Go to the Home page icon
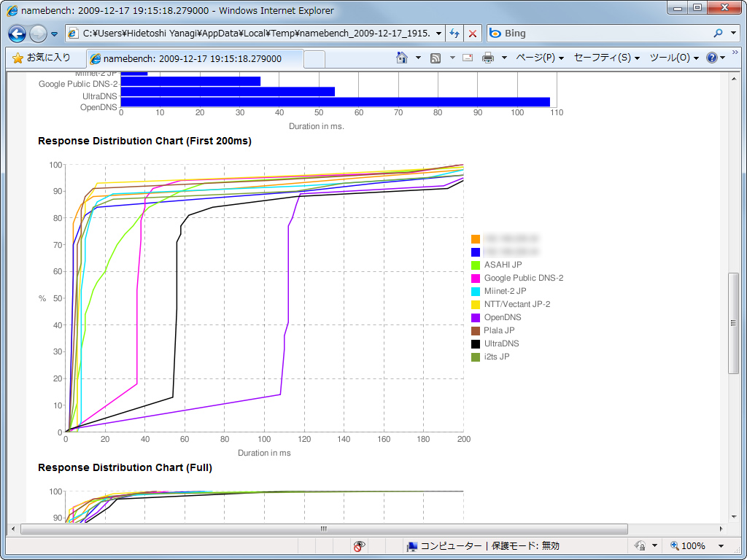The width and height of the screenshot is (747, 560). (402, 58)
